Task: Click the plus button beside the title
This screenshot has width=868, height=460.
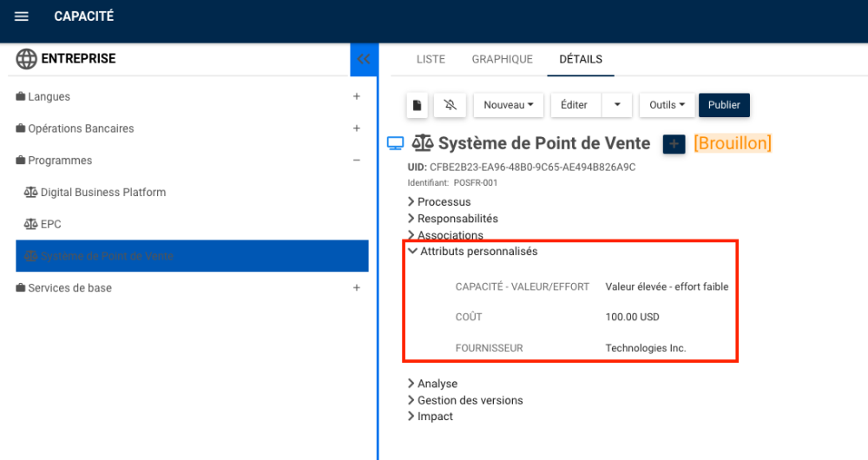Action: 674,144
